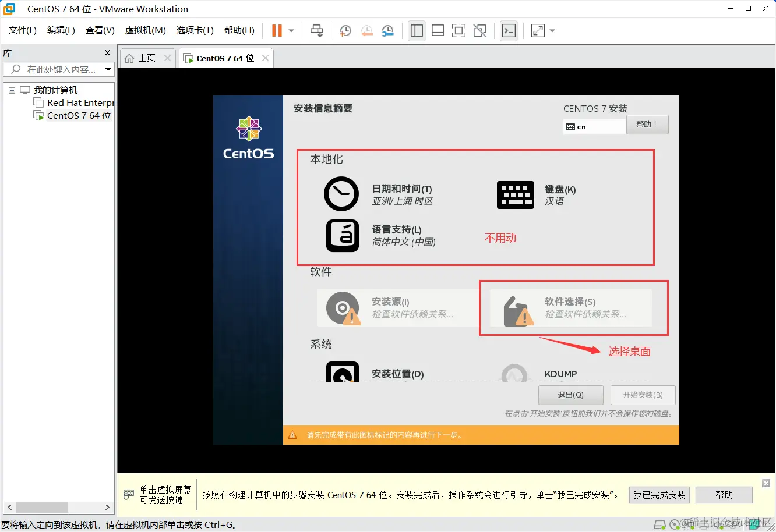This screenshot has width=776, height=532.
Task: Send Ctrl+Alt+Del to the virtual machine
Action: click(316, 31)
